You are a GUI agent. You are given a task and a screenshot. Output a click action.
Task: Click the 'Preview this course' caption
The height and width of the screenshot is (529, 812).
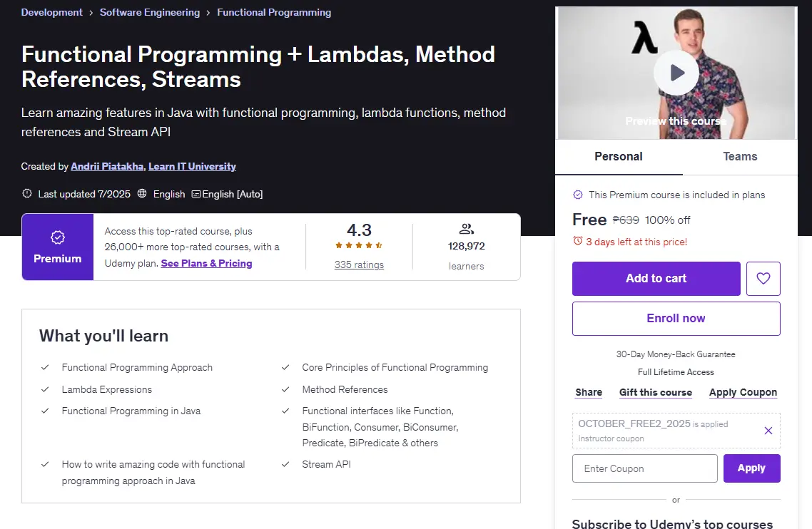pyautogui.click(x=676, y=121)
